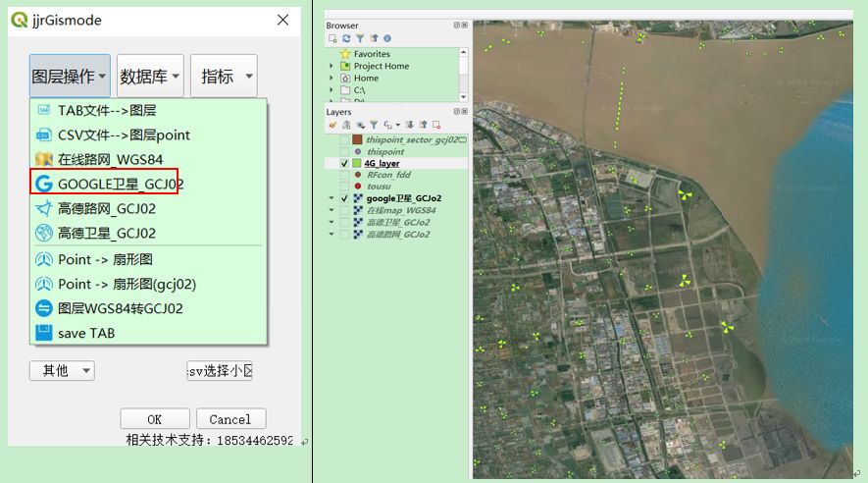Select 高德卫星_GCJ02 menu entry

point(148,234)
